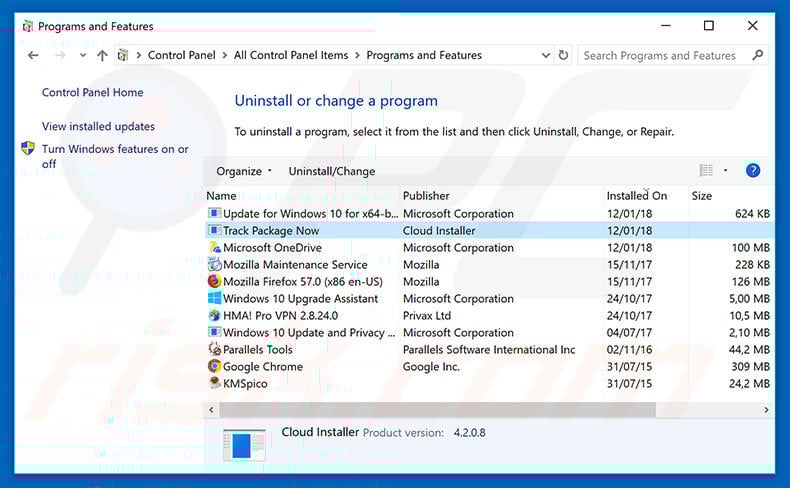Expand the address bar history dropdown
This screenshot has height=488, width=790.
click(x=545, y=55)
